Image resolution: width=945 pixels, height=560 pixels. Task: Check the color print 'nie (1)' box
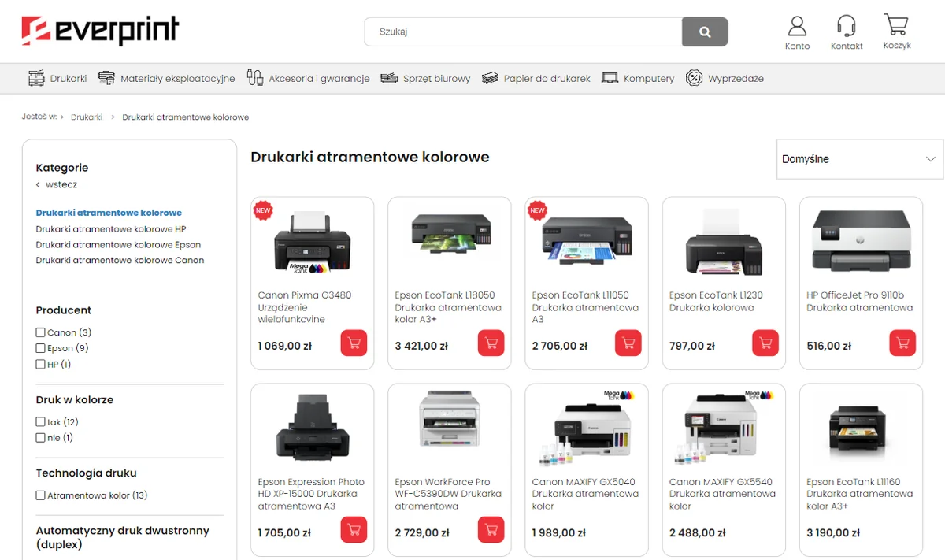click(40, 438)
